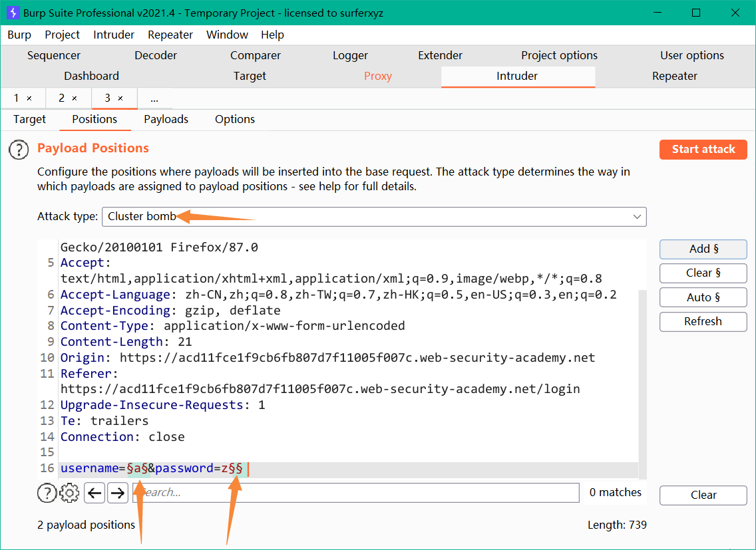The image size is (756, 550).
Task: Switch to the main Repeater tab
Action: 675,76
